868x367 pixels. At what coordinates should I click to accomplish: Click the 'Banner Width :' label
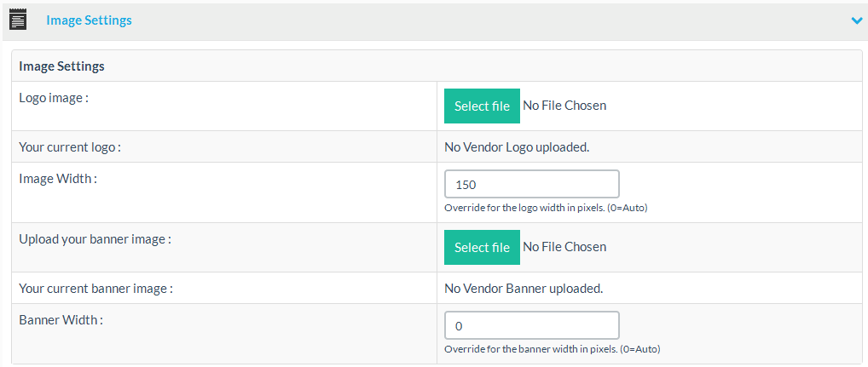click(x=61, y=320)
